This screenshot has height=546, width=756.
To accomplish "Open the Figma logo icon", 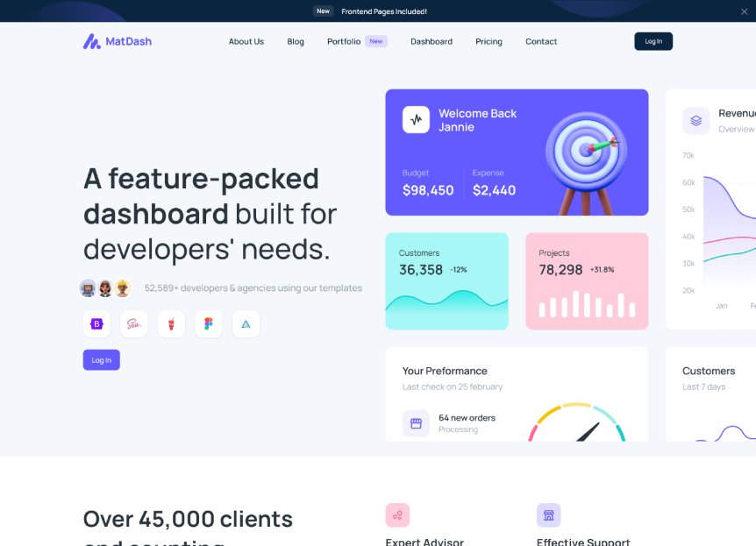I will tap(209, 324).
